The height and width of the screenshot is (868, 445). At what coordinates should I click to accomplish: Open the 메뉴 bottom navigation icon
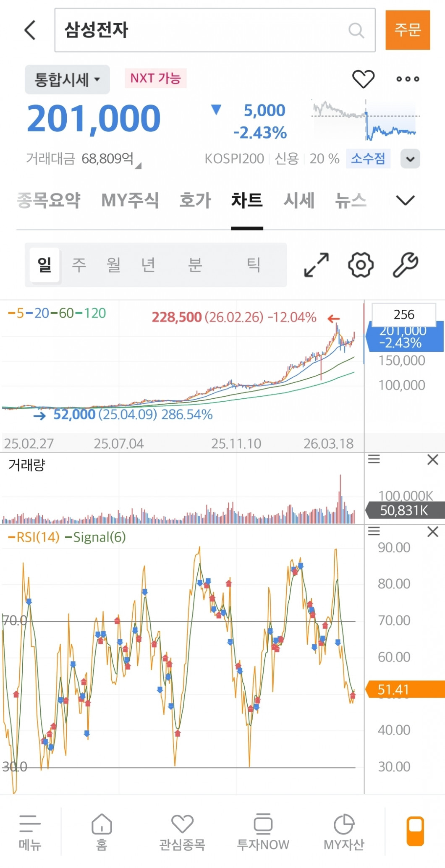[x=30, y=832]
